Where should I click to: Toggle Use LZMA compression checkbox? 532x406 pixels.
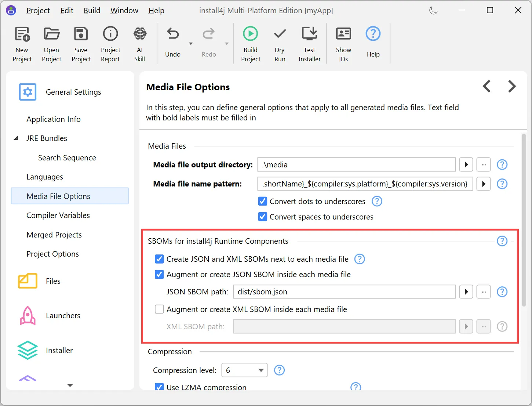pos(159,387)
